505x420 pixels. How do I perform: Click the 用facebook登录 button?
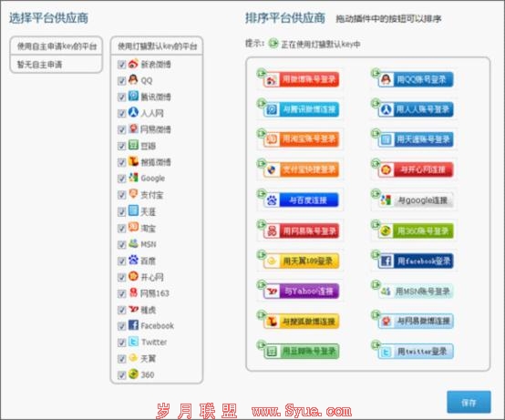point(416,261)
